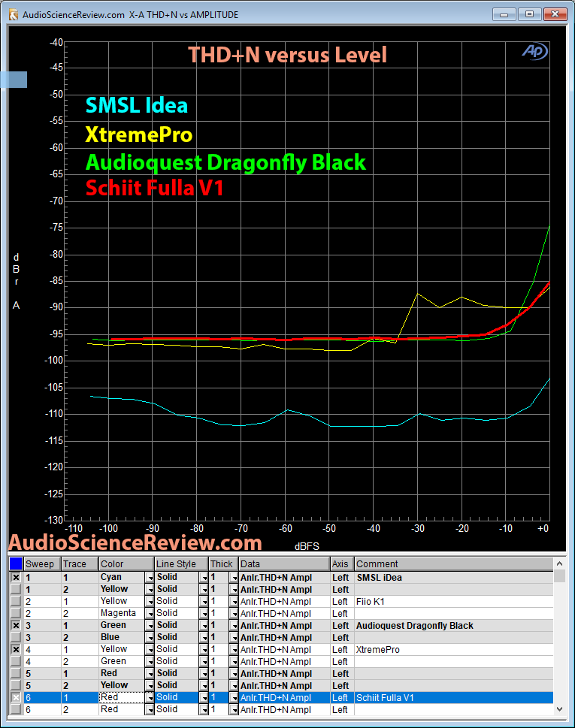Click the Sweep column header
Viewport: 575px width, 728px height.
click(42, 563)
